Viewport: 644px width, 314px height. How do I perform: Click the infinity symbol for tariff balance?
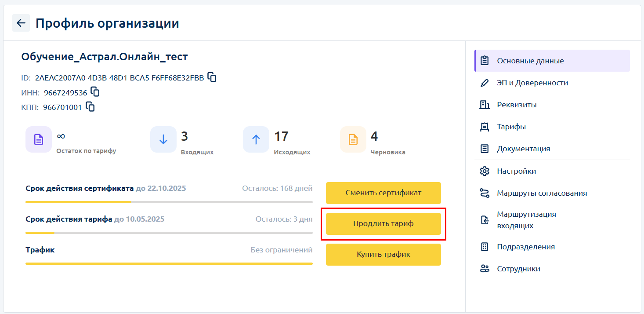click(x=61, y=136)
